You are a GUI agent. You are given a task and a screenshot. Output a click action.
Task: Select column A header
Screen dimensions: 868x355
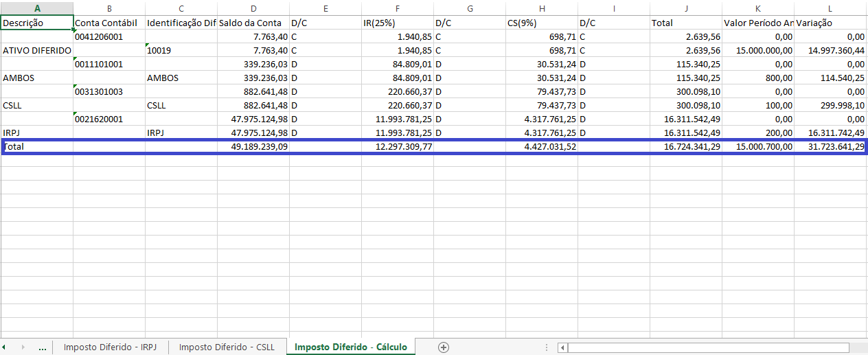(x=37, y=8)
